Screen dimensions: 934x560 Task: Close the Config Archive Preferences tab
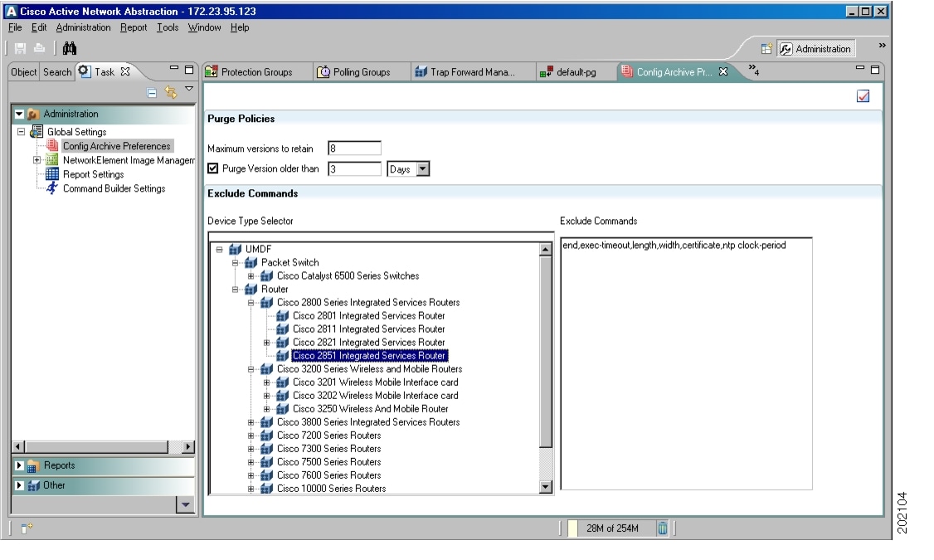(723, 71)
